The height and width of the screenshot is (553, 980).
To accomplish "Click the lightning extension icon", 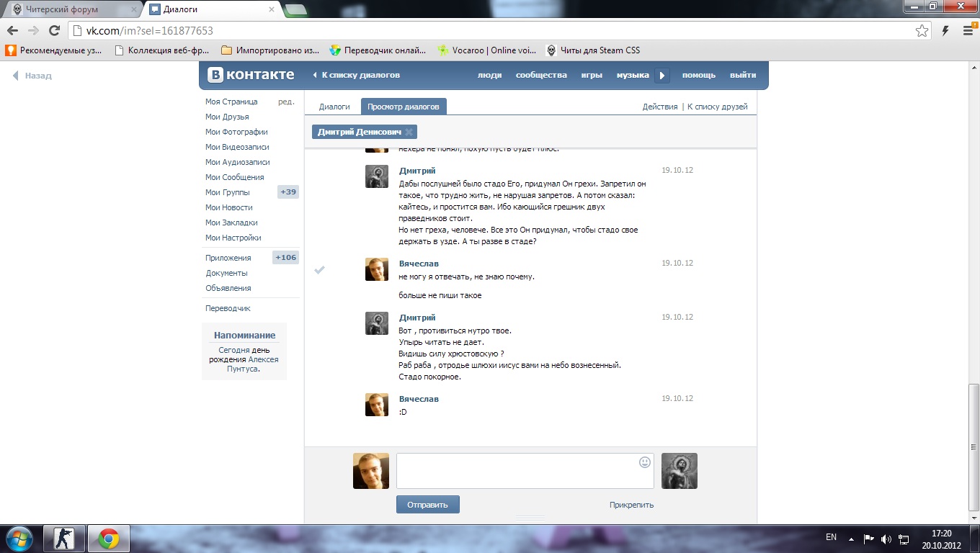I will [x=945, y=31].
